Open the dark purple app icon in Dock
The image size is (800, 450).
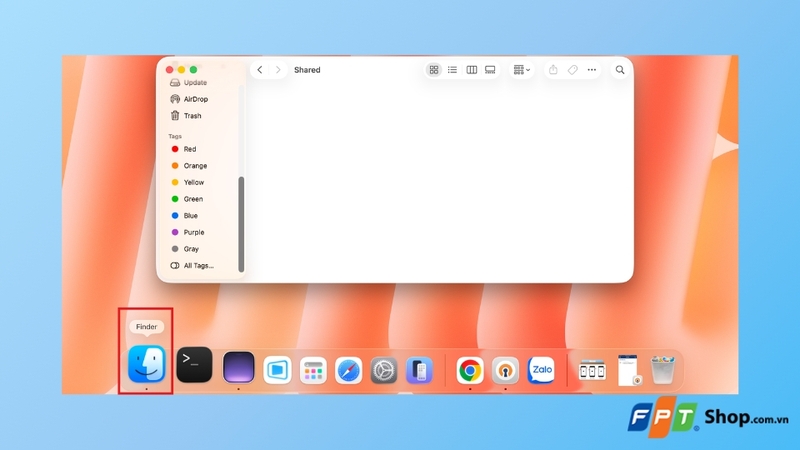pyautogui.click(x=238, y=367)
